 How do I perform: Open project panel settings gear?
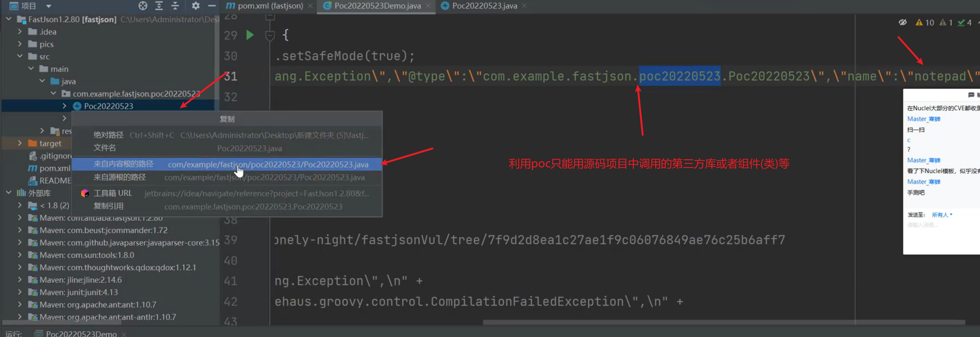coord(195,6)
